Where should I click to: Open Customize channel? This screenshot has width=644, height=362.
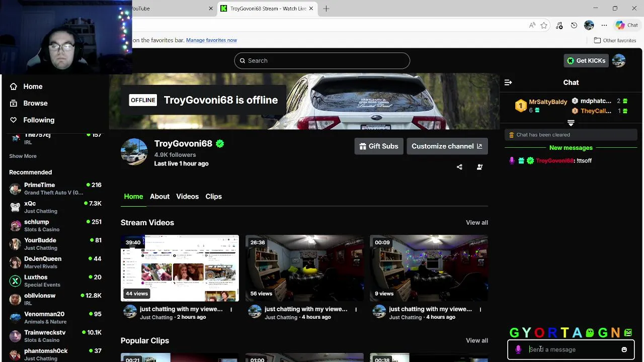(447, 146)
